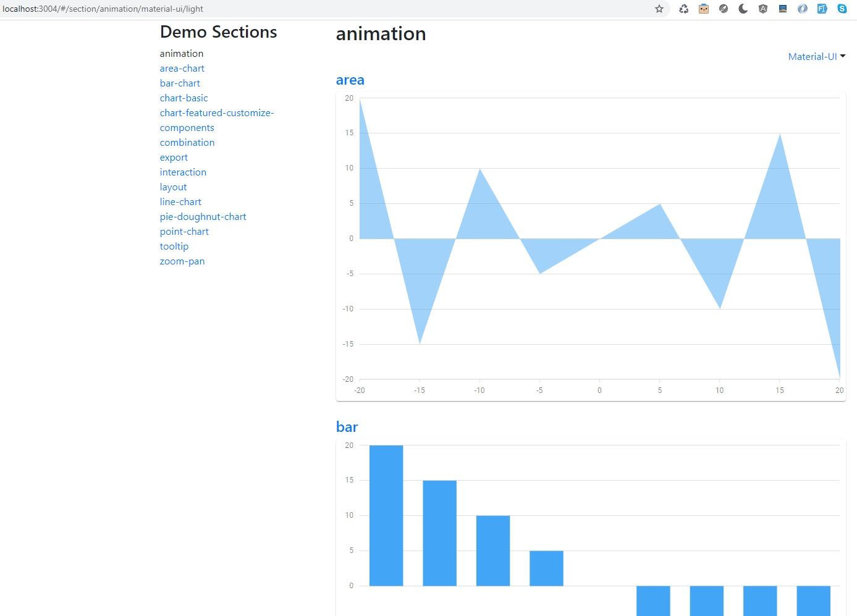Open the Dark Reader moon extension
The width and height of the screenshot is (857, 616).
[743, 9]
